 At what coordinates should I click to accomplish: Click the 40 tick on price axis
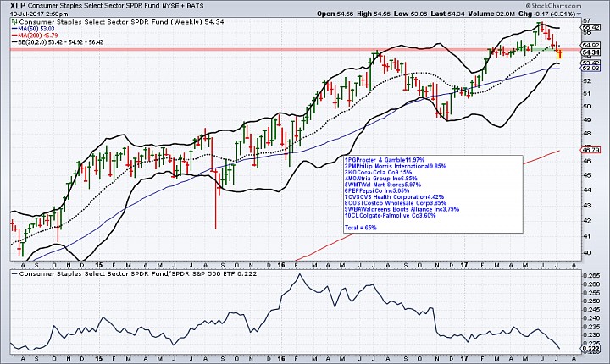[586, 253]
